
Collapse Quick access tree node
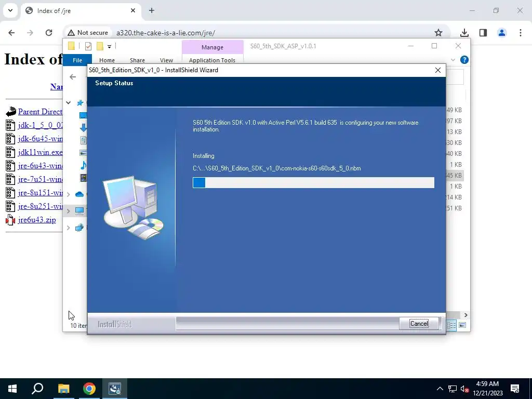click(x=68, y=102)
